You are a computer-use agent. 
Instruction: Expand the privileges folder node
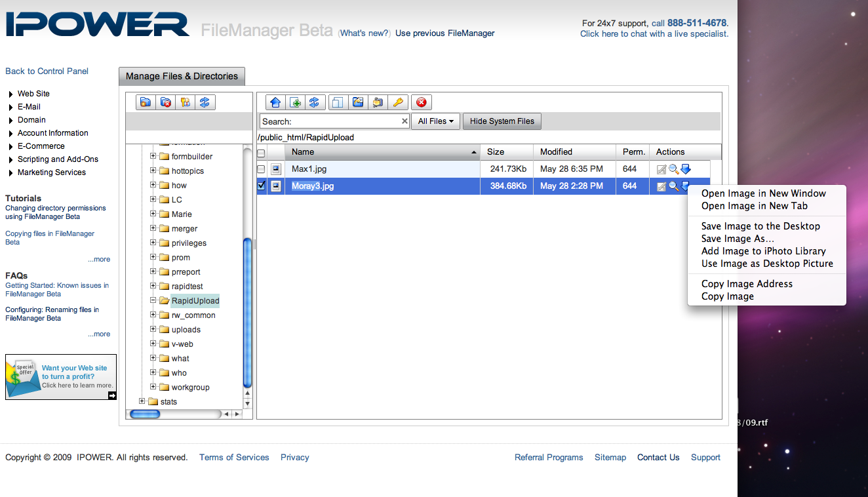(153, 243)
